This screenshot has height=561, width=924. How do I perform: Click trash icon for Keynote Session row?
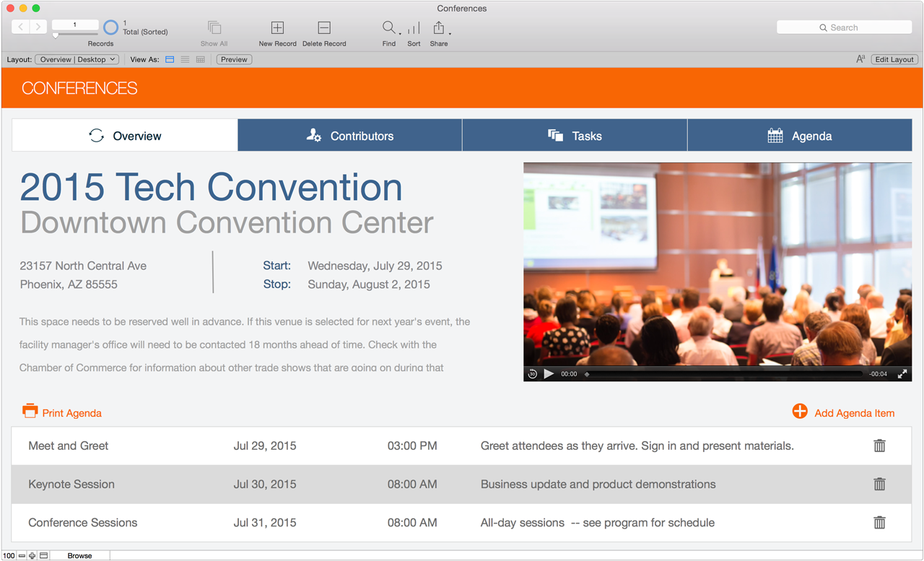click(879, 484)
